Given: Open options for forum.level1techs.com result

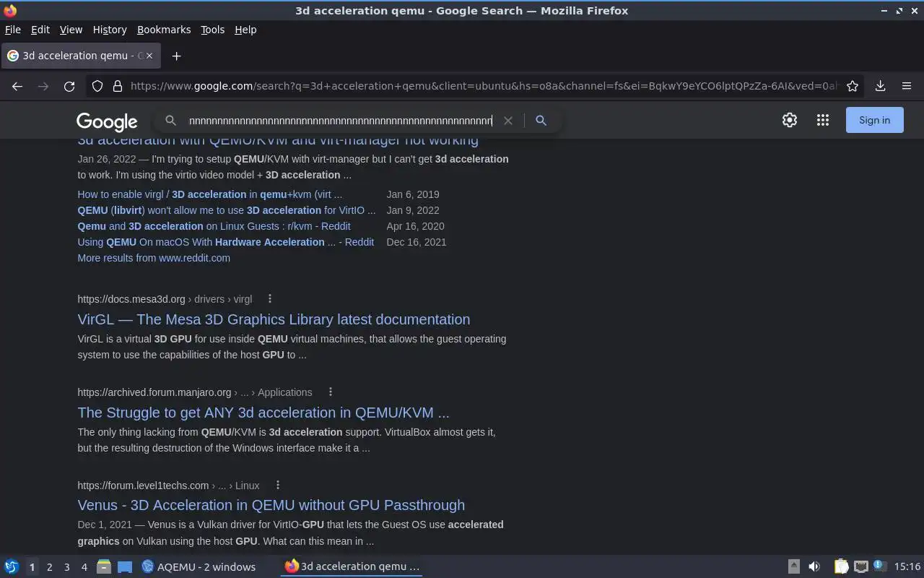Looking at the screenshot, I should (x=278, y=485).
